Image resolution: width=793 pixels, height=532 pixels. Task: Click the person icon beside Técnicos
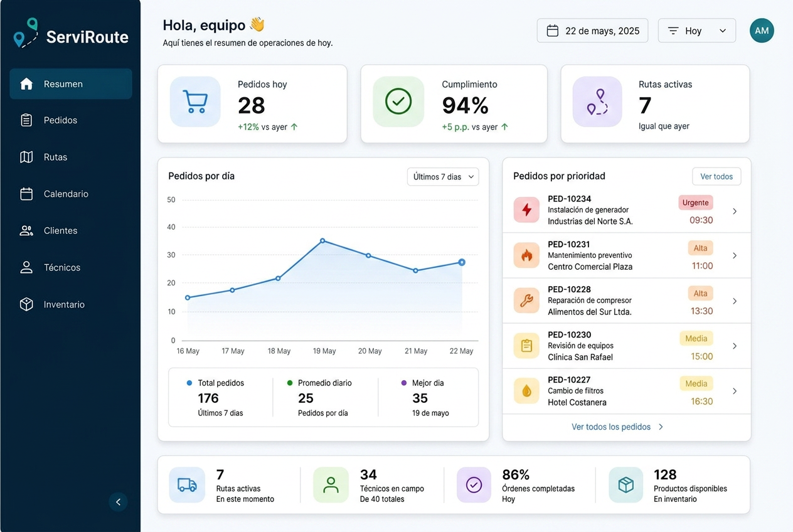[26, 267]
